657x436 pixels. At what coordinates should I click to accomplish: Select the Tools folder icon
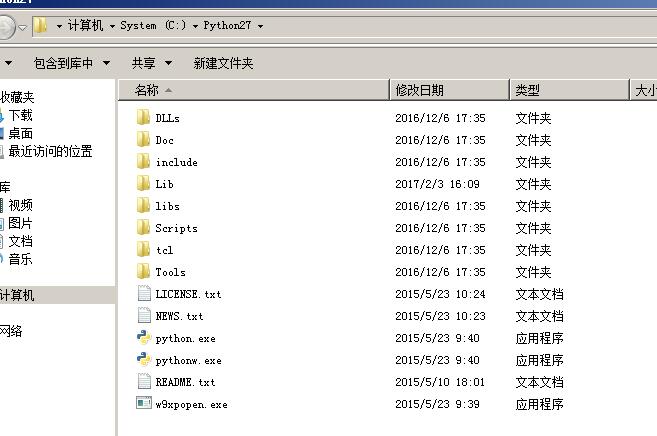(143, 271)
